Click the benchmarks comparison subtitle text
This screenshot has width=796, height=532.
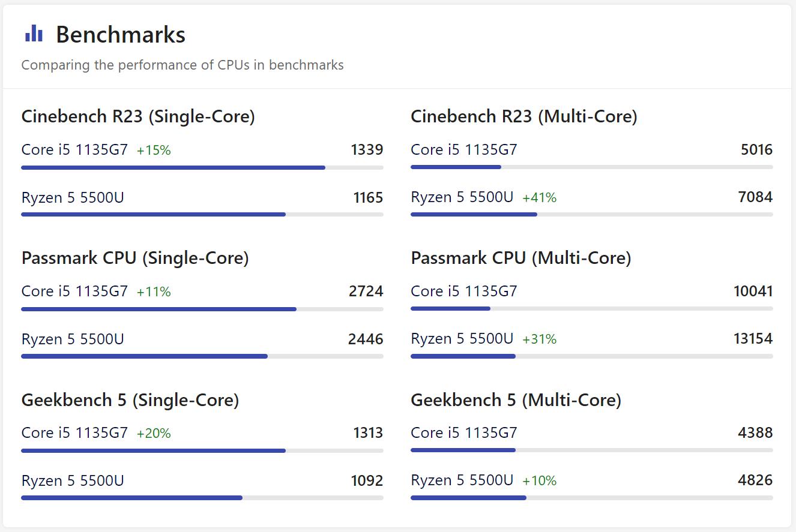[x=182, y=65]
